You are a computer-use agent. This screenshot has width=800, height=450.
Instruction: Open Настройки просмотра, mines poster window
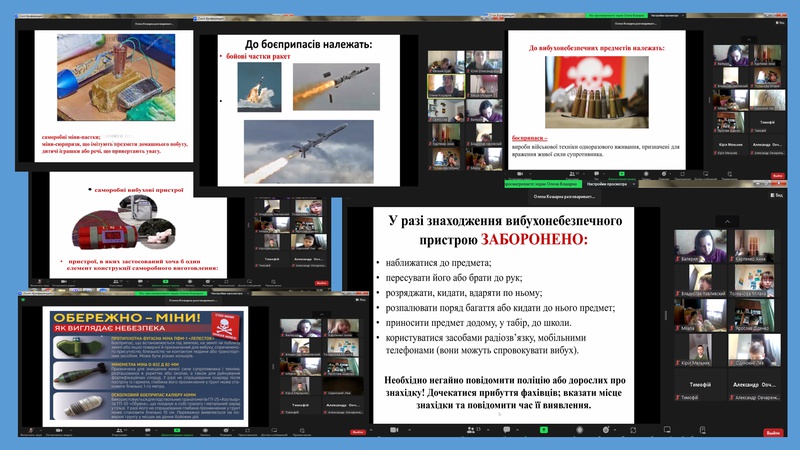(228, 293)
